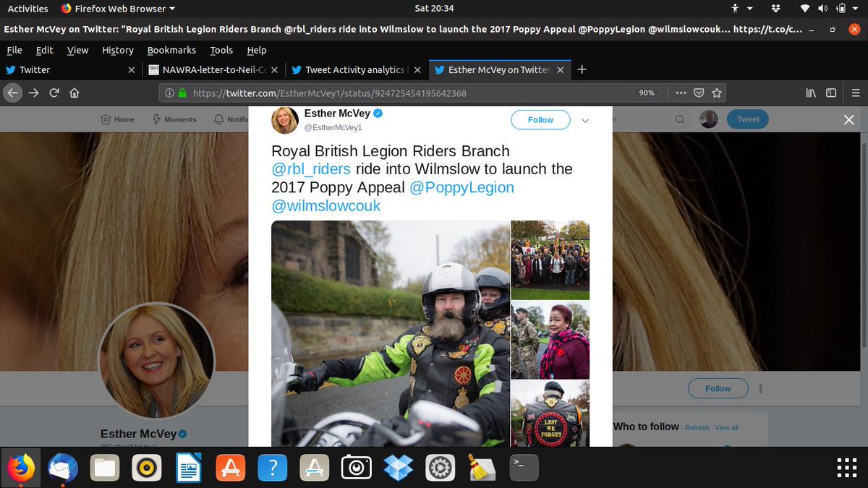Open the browser home page
The width and height of the screenshot is (868, 488).
(74, 93)
